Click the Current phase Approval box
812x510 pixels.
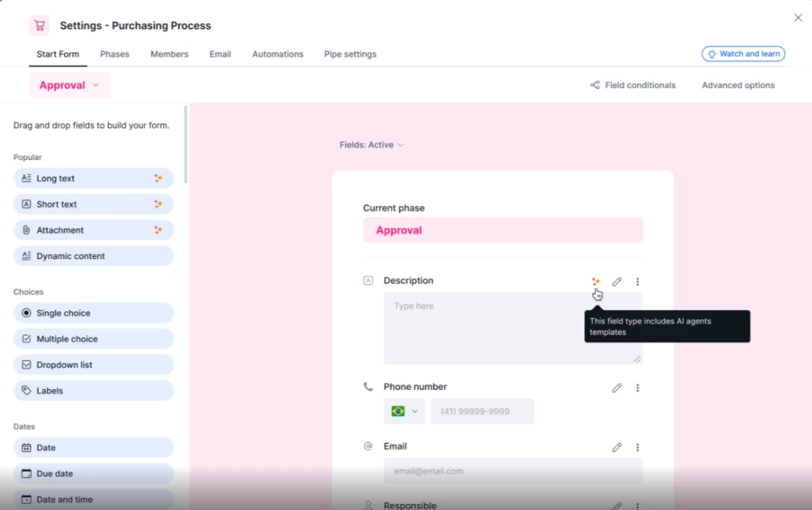click(x=502, y=230)
